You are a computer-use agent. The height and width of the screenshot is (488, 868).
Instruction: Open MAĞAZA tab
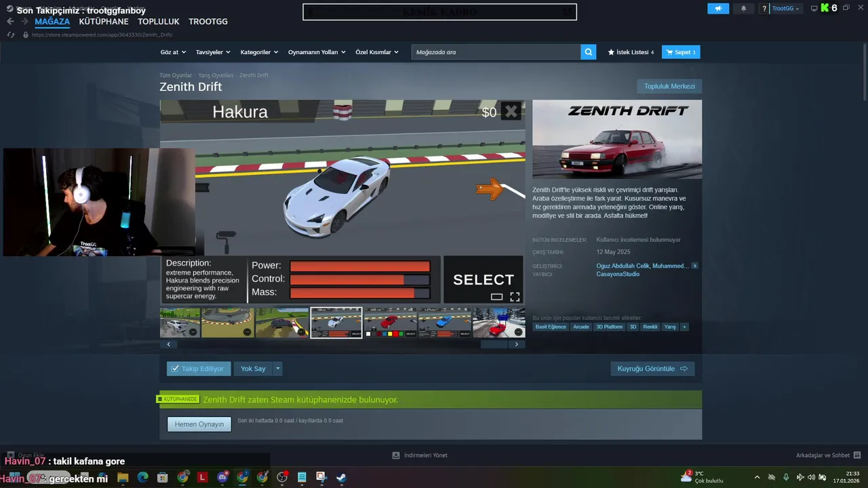tap(52, 22)
